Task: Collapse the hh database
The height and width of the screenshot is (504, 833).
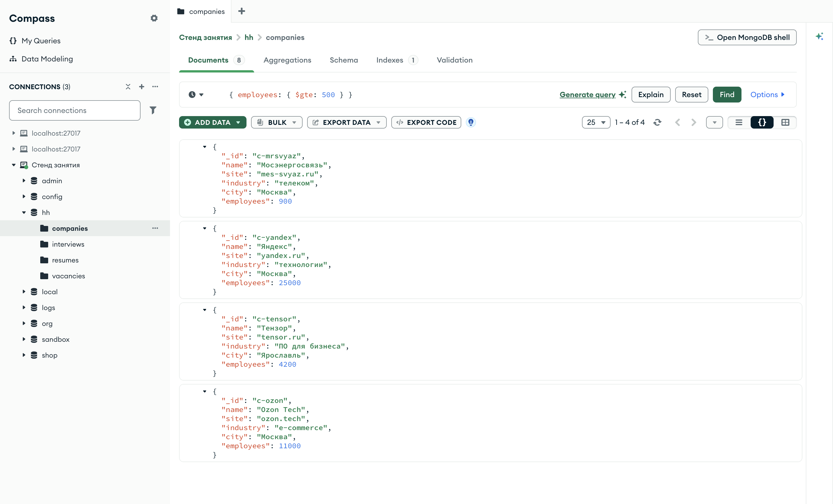Action: click(24, 212)
